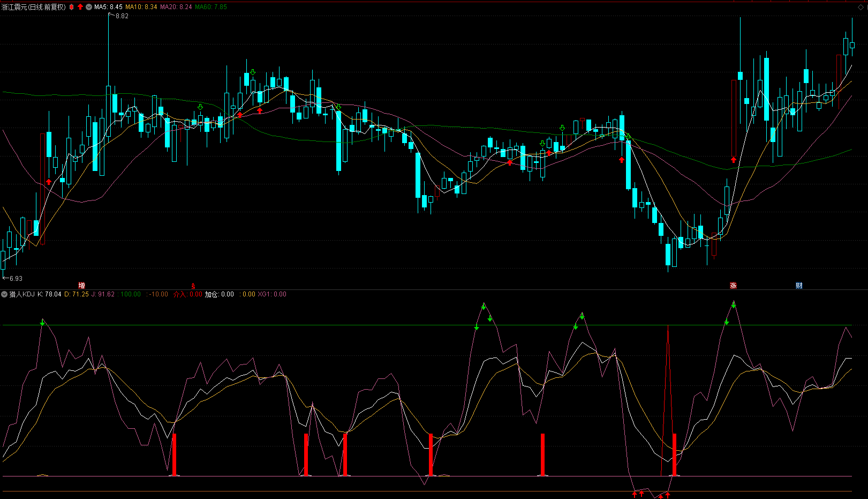Select the MA10: 8.34 label

(141, 7)
